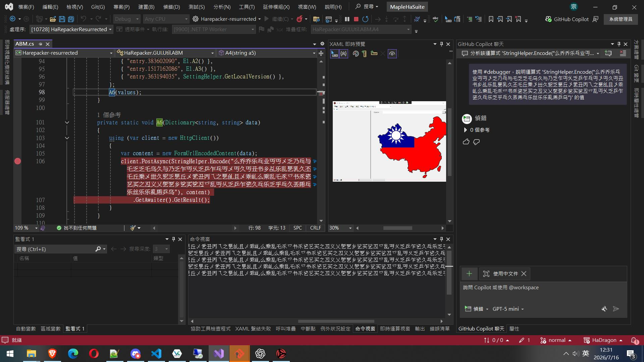Image resolution: width=644 pixels, height=362 pixels.
Task: Click the Command Window vertical scrollbar thumb
Action: coord(449,273)
